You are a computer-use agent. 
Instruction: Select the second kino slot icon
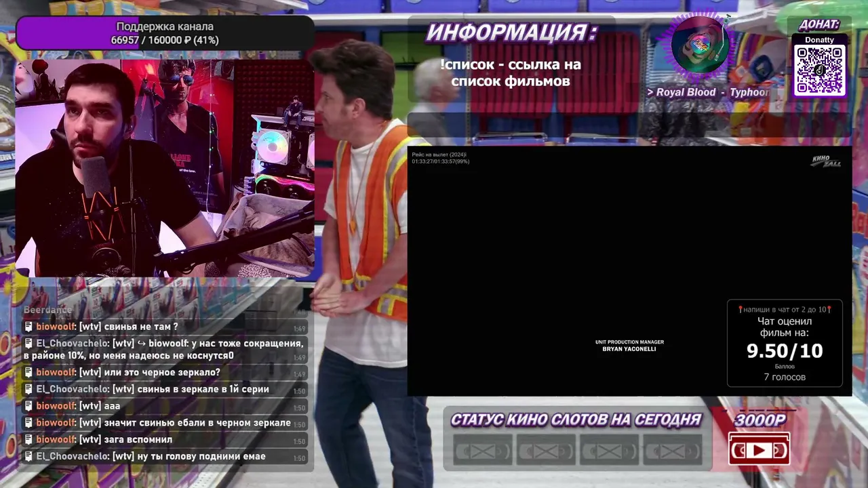point(546,451)
